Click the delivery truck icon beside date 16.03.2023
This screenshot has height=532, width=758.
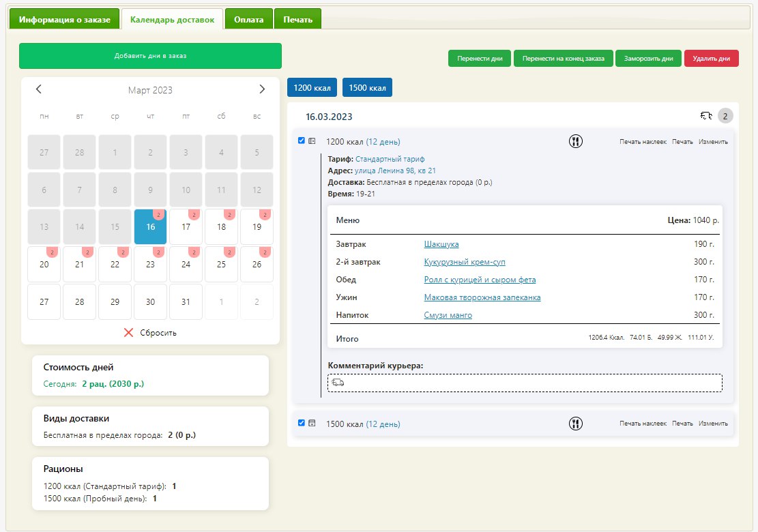[x=706, y=116]
